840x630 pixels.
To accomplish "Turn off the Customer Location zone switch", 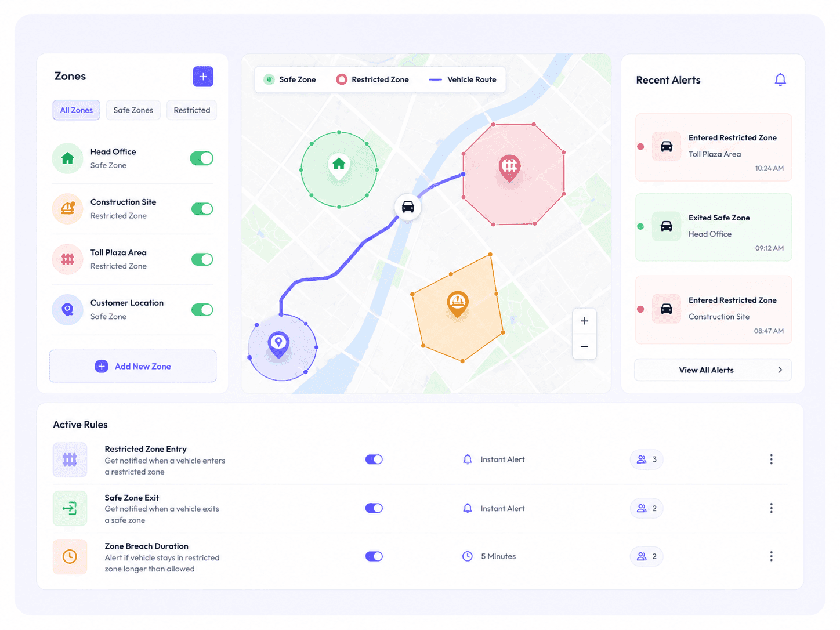I will pos(202,310).
